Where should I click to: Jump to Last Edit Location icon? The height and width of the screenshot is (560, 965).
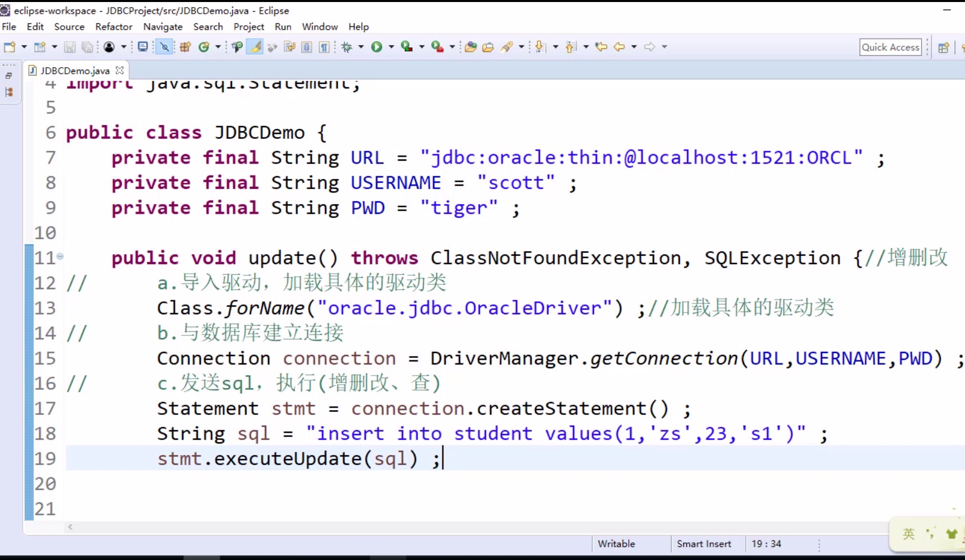click(601, 47)
